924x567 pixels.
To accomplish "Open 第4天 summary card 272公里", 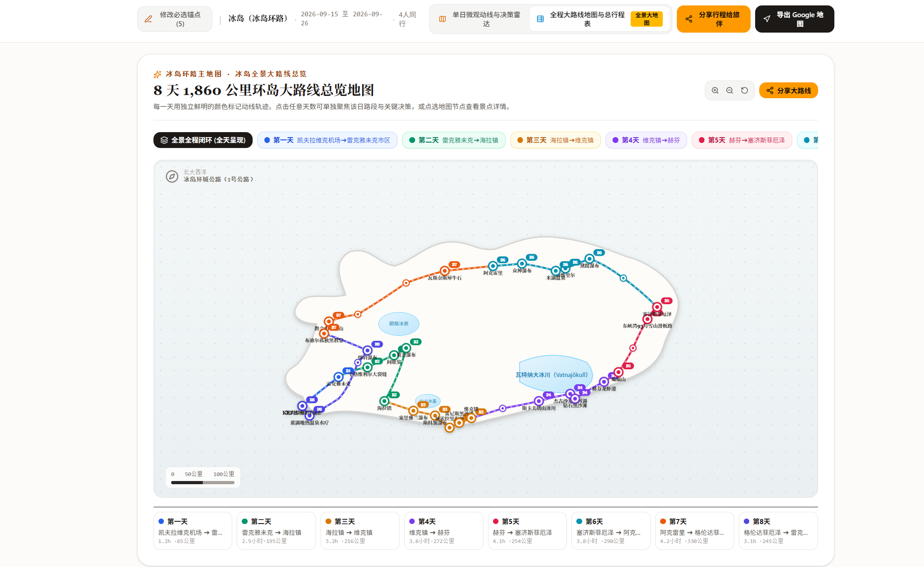I will 444,531.
